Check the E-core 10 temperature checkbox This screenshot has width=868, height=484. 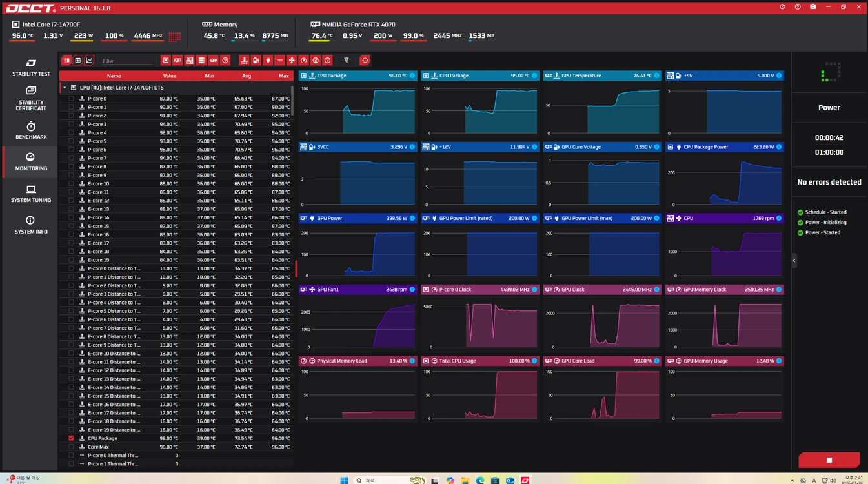pyautogui.click(x=71, y=183)
